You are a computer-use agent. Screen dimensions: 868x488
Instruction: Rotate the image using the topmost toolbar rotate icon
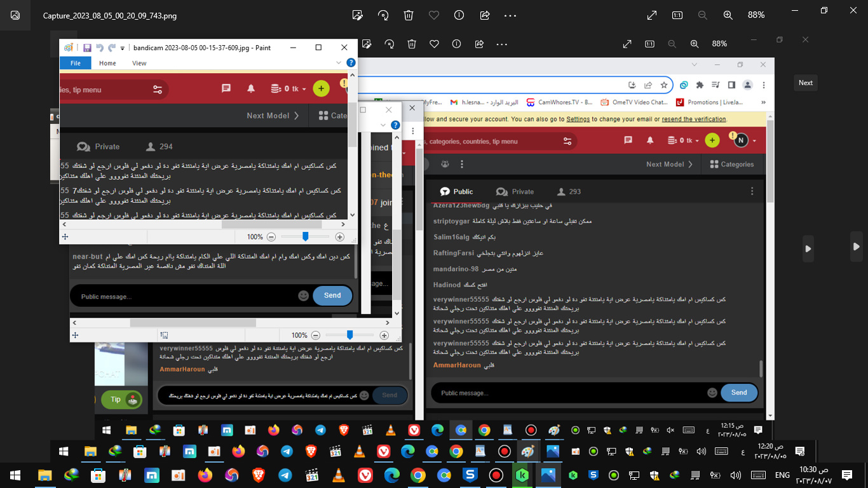click(383, 15)
